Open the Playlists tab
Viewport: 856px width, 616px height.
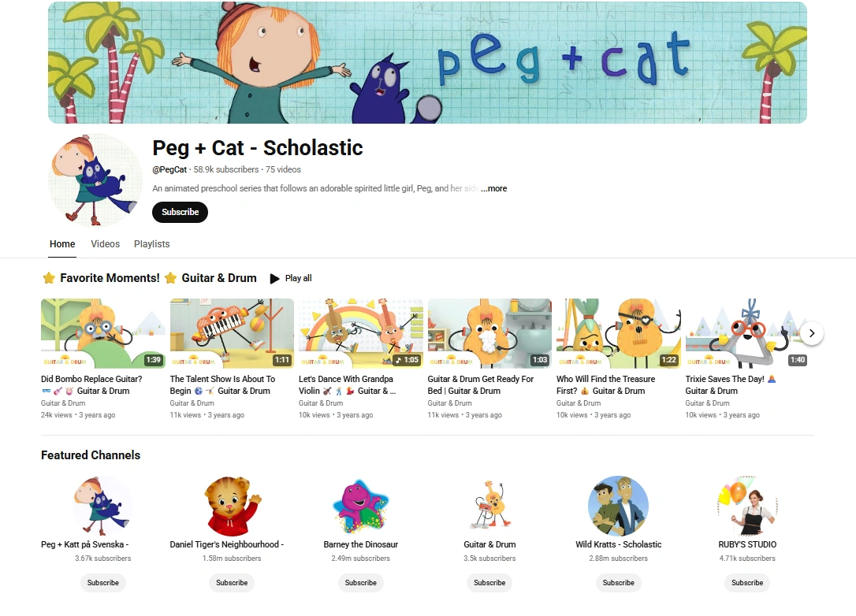pyautogui.click(x=151, y=244)
